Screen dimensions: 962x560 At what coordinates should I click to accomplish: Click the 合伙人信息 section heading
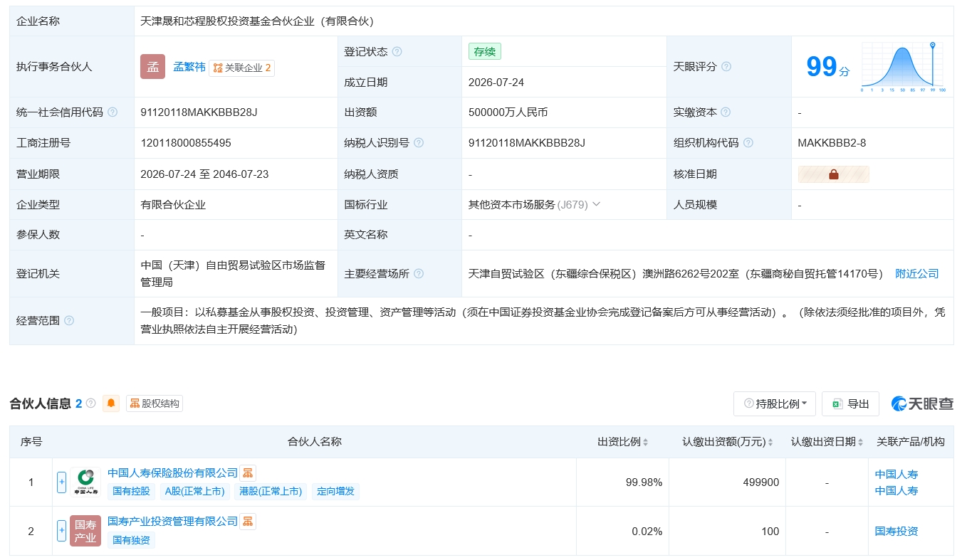coord(41,403)
